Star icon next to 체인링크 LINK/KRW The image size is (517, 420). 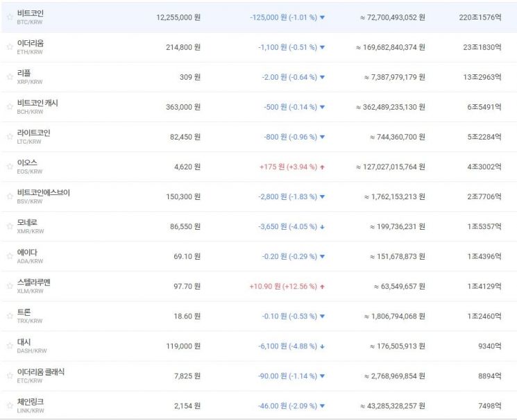click(x=10, y=405)
